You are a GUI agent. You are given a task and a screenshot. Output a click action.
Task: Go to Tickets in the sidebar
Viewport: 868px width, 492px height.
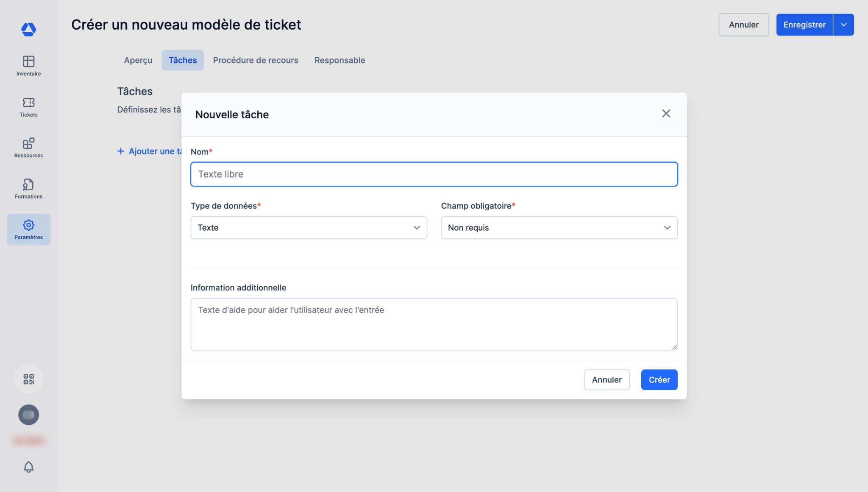(x=28, y=107)
